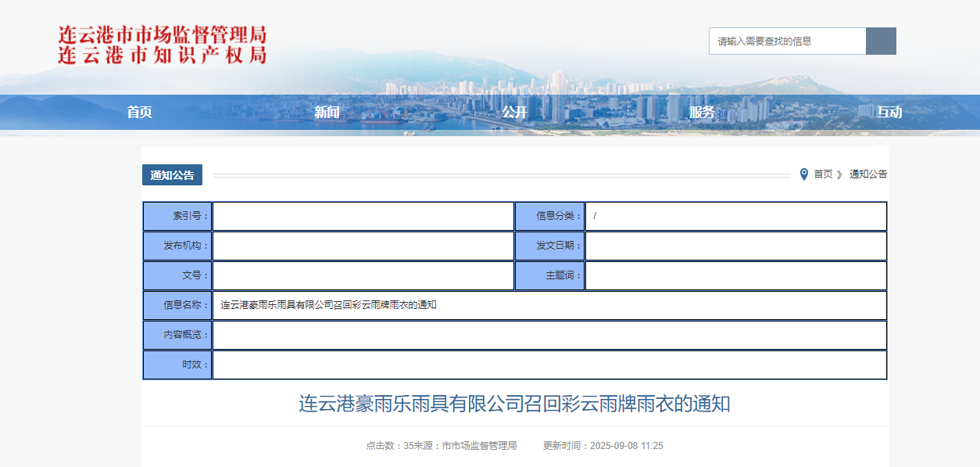Viewport: 980px width, 467px height.
Task: Click the 信息名称 value about 彩云雨牌雨衣
Action: 328,305
